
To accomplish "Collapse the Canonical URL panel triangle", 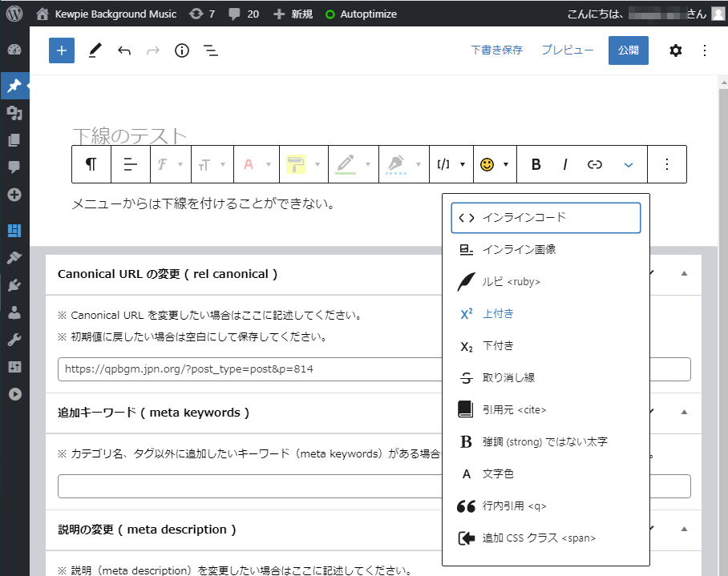I will pos(684,274).
